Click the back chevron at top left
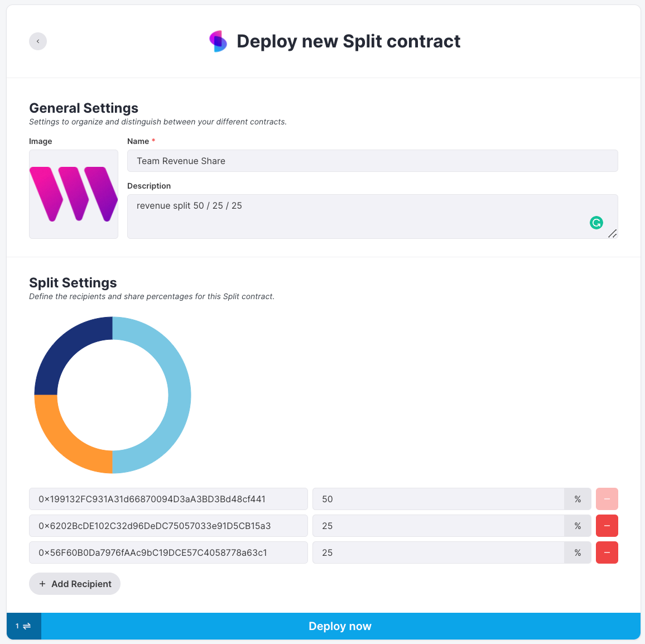This screenshot has width=645, height=644. point(38,41)
